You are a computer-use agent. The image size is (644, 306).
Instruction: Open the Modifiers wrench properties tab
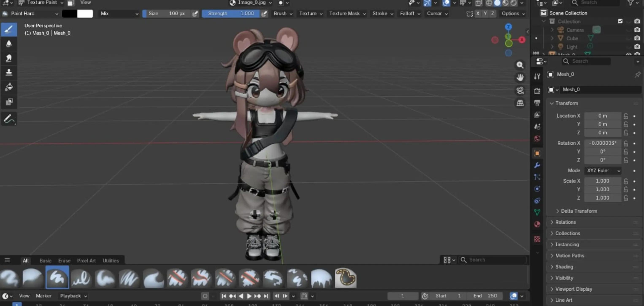point(537,165)
